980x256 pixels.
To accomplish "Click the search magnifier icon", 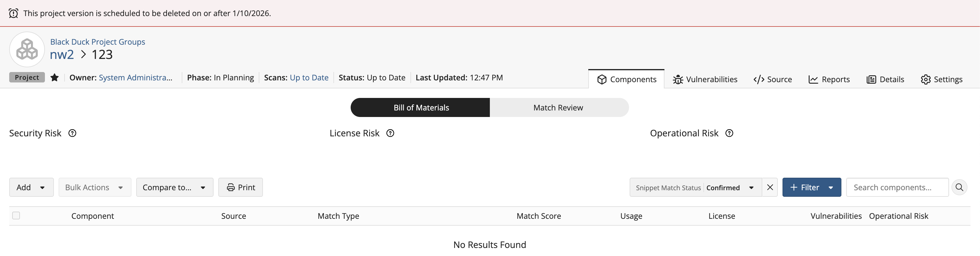I will click(959, 188).
